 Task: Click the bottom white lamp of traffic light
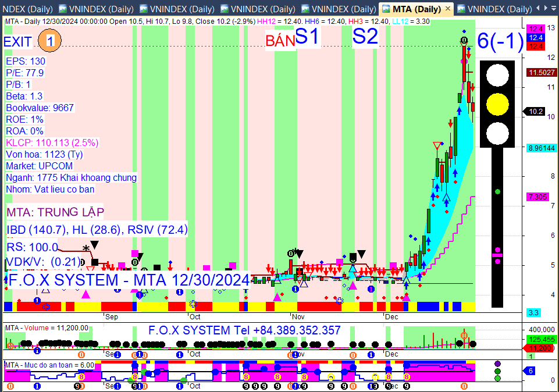pyautogui.click(x=497, y=133)
